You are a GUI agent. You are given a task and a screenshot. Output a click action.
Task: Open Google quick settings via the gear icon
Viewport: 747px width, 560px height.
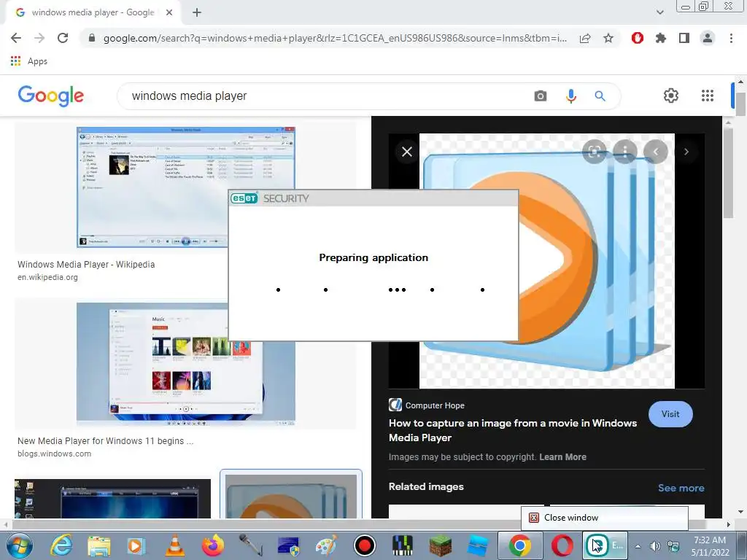671,96
